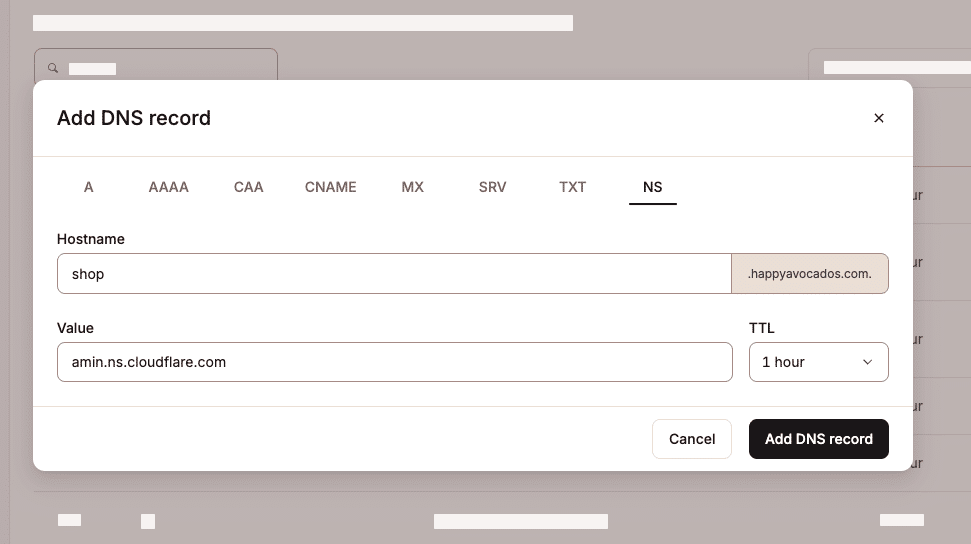Click the search magnifier icon behind the dialog
971x544 pixels.
pyautogui.click(x=54, y=69)
